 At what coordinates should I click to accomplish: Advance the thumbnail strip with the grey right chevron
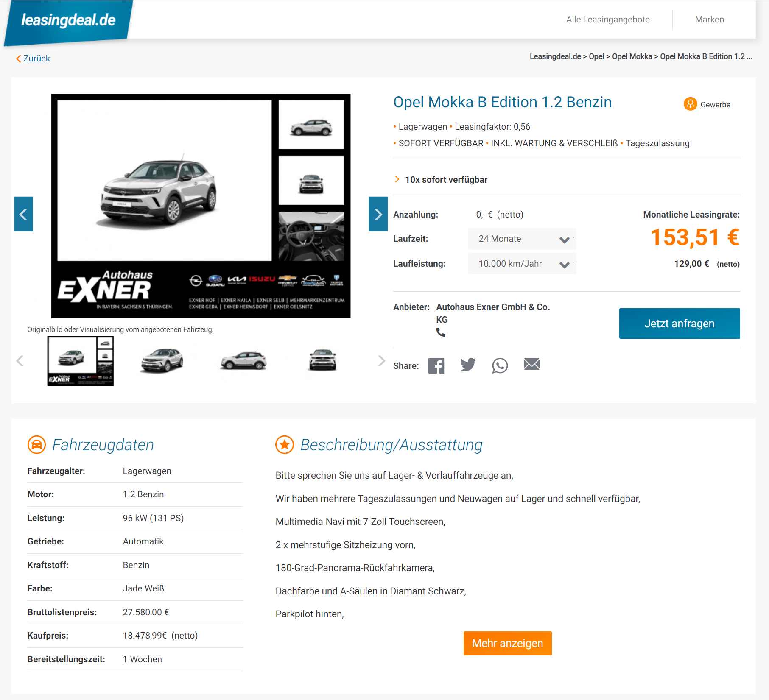coord(381,361)
